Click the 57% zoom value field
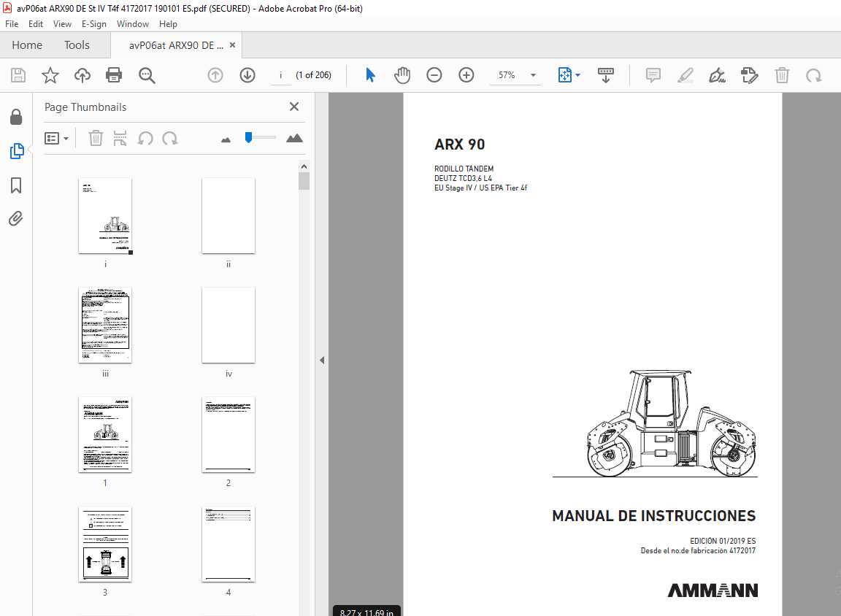Viewport: 841px width, 616px height. point(507,75)
